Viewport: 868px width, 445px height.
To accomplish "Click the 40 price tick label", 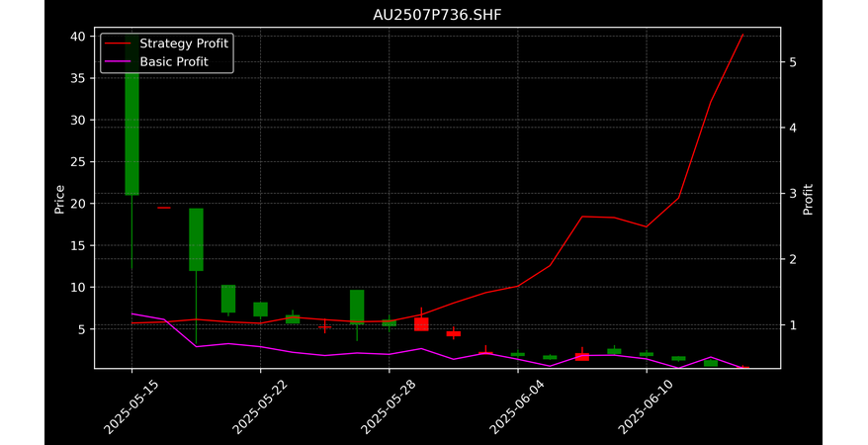I will tap(78, 37).
